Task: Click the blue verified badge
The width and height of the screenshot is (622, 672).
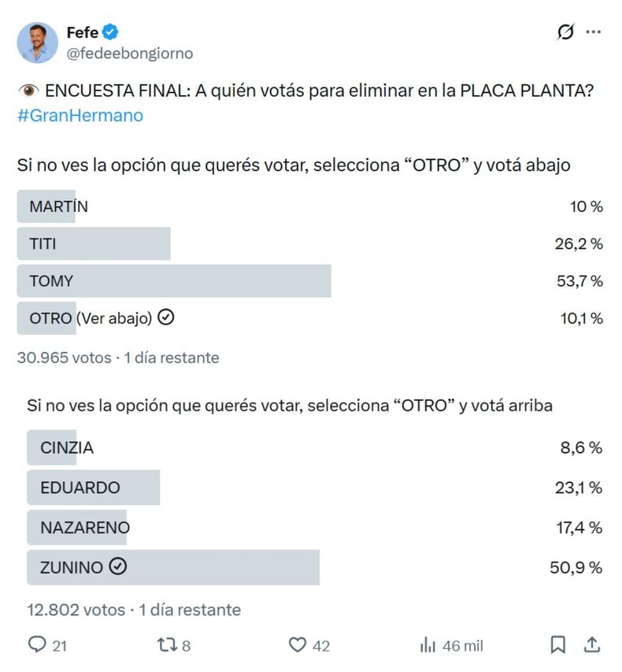Action: [x=112, y=32]
